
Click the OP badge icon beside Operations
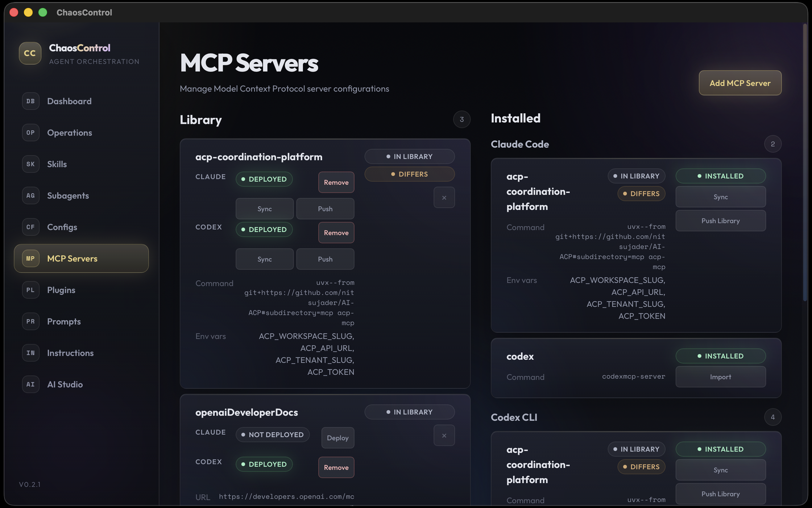click(x=30, y=133)
